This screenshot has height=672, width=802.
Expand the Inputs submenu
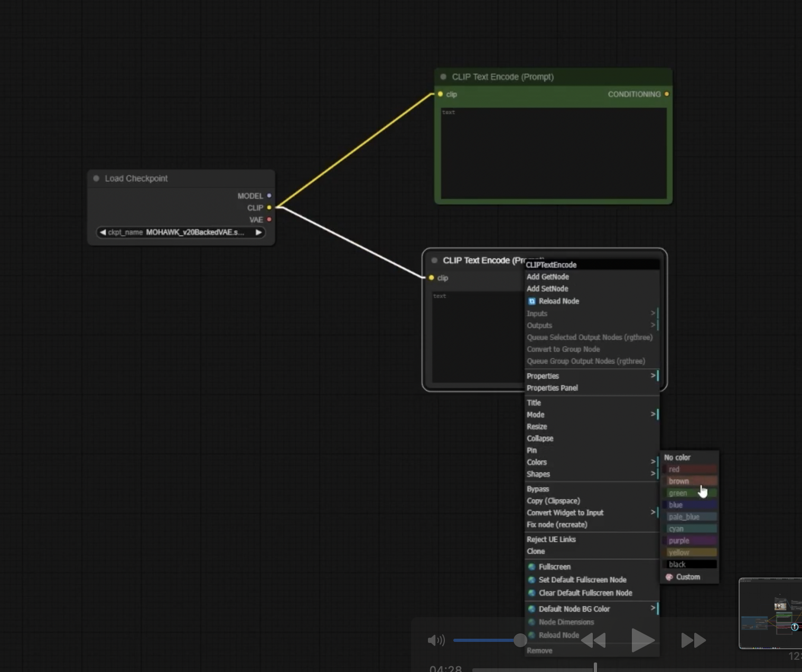point(592,313)
